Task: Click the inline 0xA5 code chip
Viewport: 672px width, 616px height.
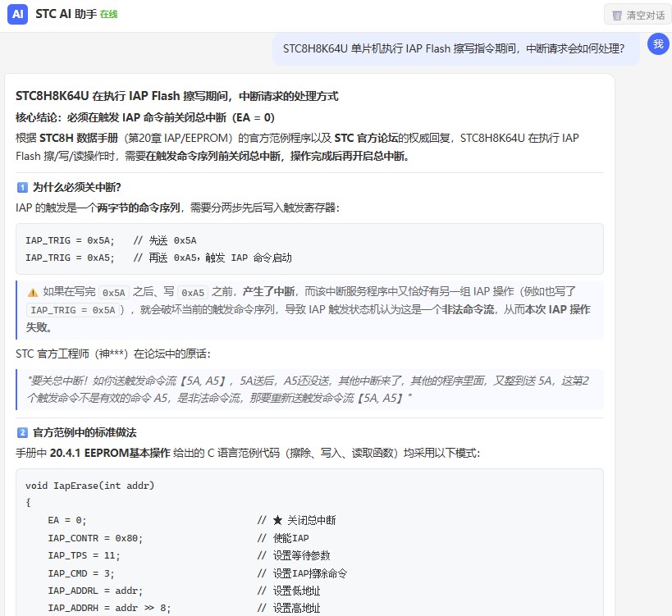Action: coord(193,293)
